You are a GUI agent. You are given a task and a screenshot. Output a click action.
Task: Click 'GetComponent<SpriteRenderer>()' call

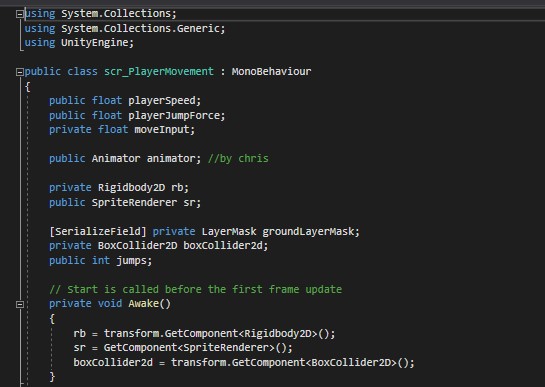(x=198, y=347)
